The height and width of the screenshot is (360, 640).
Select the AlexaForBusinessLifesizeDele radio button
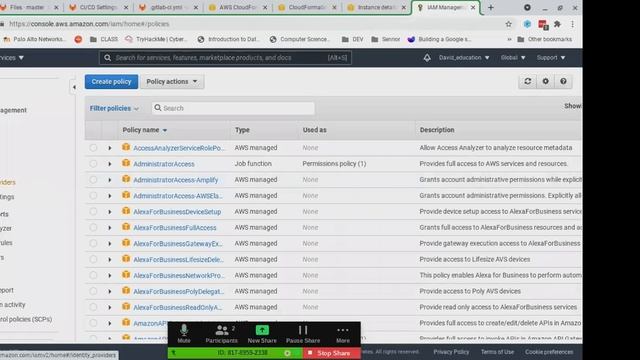point(93,259)
